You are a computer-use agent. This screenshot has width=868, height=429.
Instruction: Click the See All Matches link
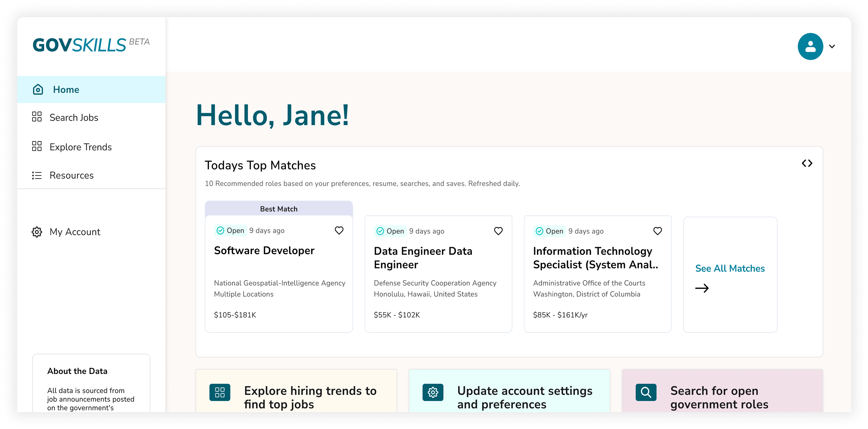pyautogui.click(x=730, y=268)
